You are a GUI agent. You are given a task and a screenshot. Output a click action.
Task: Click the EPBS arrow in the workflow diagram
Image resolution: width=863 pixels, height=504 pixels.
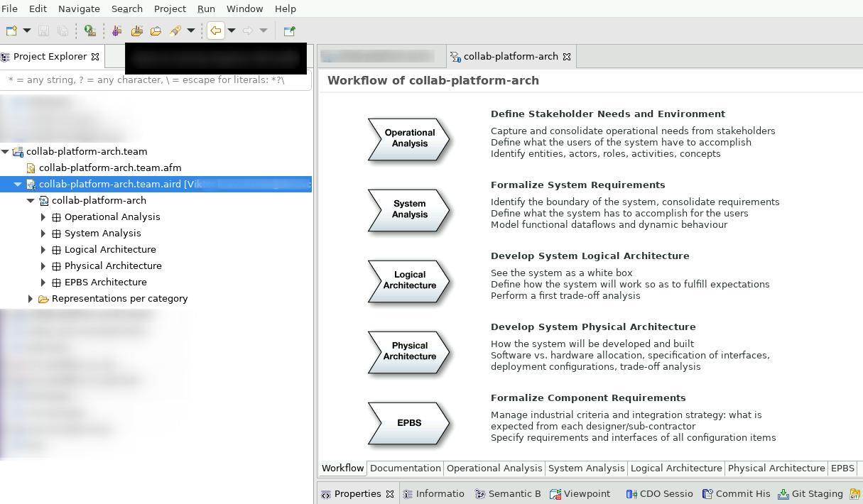408,422
